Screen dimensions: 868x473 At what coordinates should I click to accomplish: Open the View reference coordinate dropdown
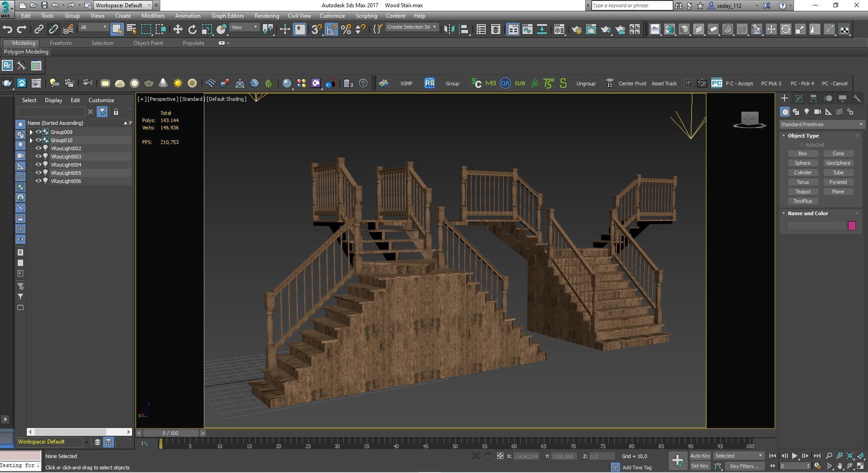click(244, 27)
